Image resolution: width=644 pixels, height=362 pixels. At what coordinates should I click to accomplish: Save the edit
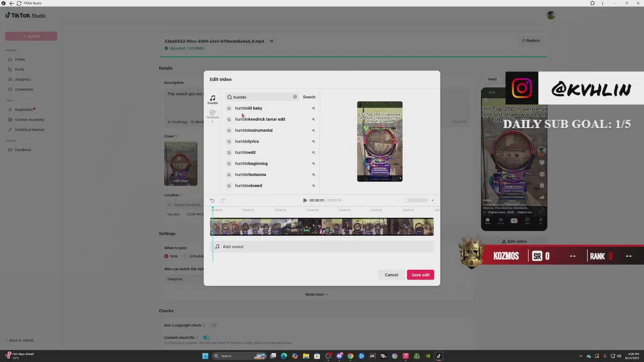[421, 275]
